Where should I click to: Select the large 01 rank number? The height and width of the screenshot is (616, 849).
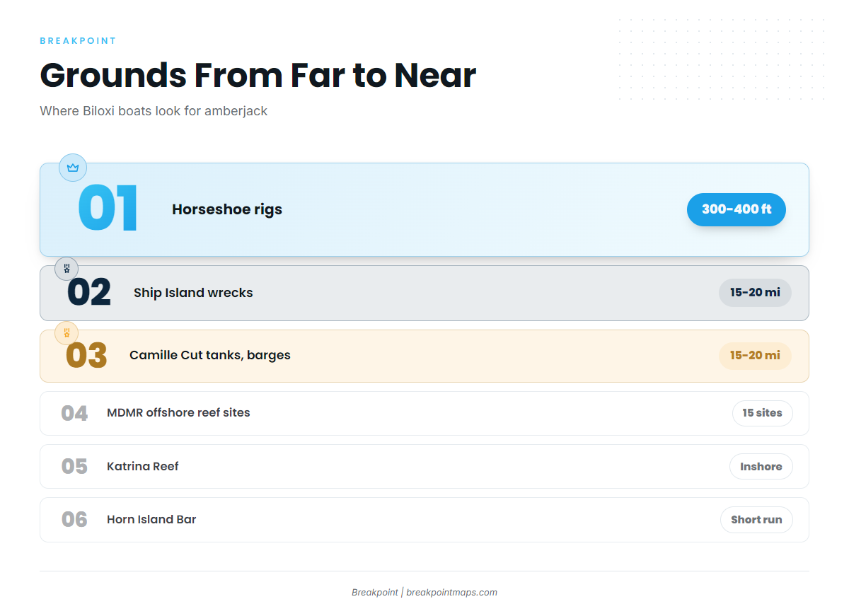(108, 209)
